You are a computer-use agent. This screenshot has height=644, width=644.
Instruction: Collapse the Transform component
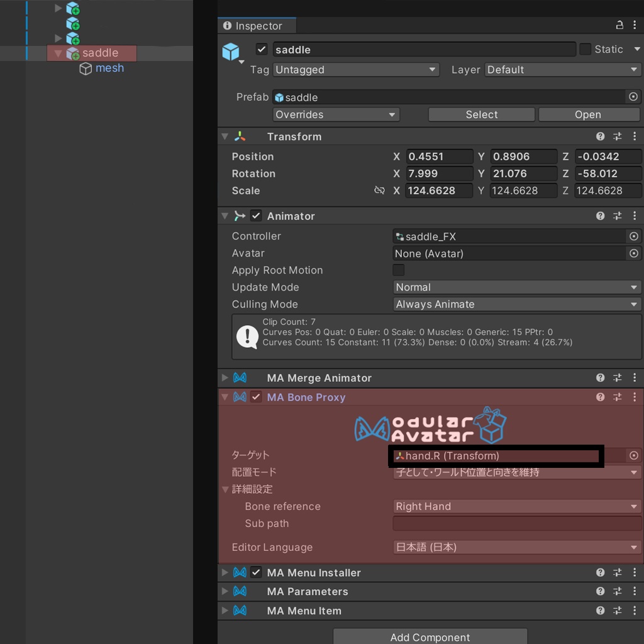[225, 136]
